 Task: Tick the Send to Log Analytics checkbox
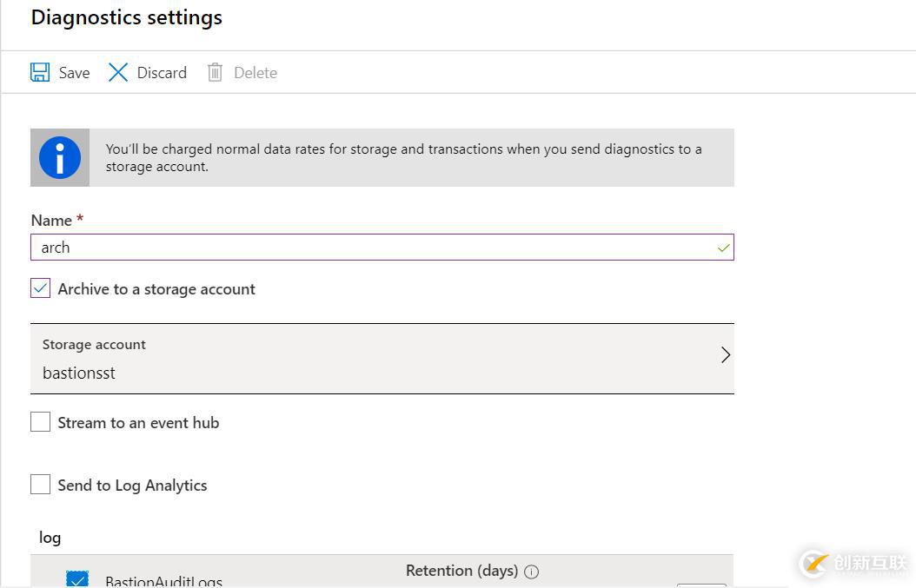[41, 485]
